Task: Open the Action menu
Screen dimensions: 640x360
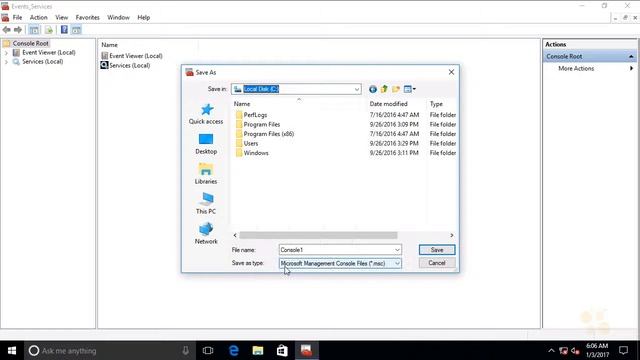Action: tap(38, 18)
